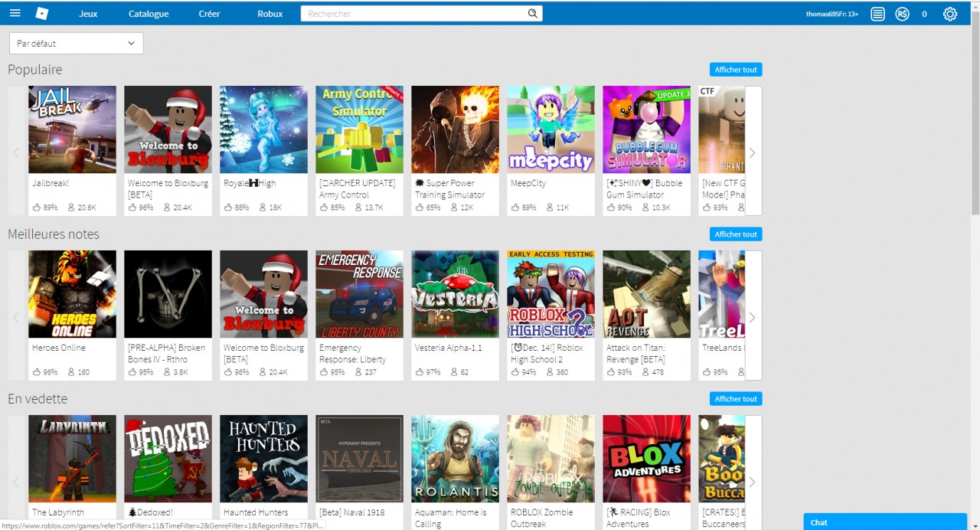
Task: Open the Dedoxed game thumbnail
Action: [x=168, y=459]
